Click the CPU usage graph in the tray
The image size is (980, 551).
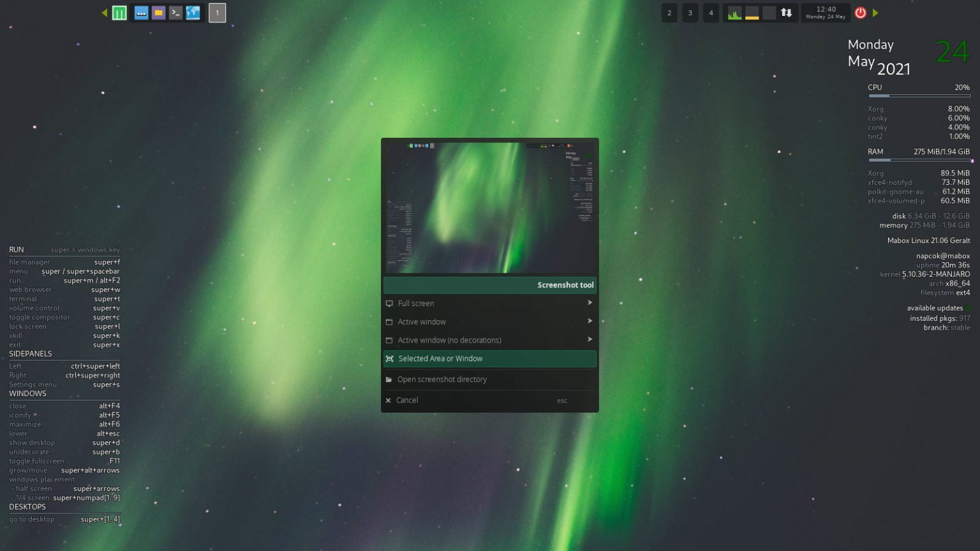(x=734, y=13)
